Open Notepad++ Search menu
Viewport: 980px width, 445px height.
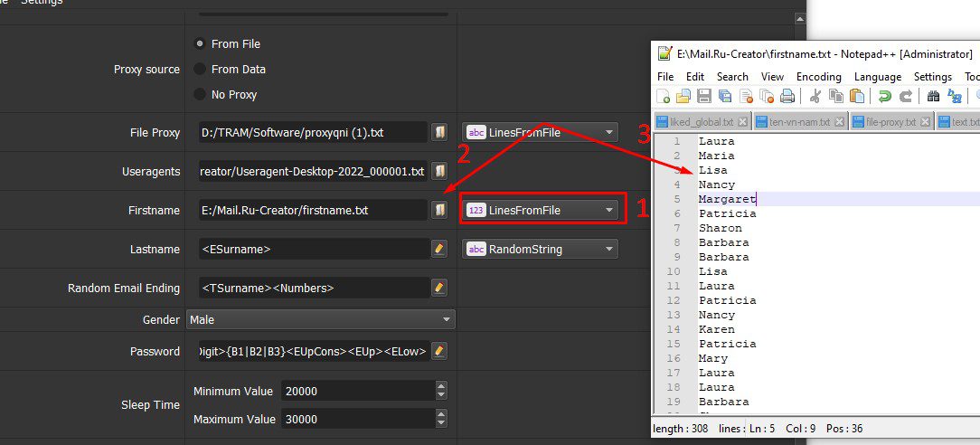click(732, 76)
